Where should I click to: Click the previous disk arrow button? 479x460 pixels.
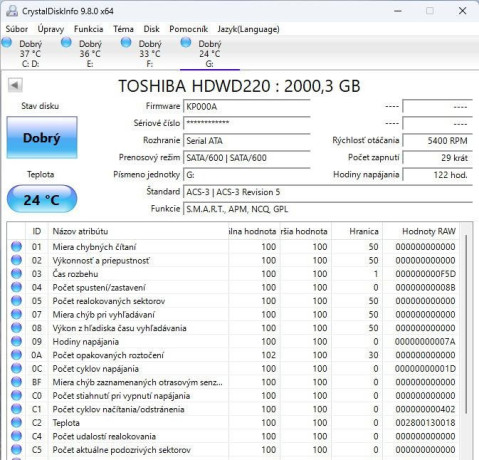coord(15,85)
